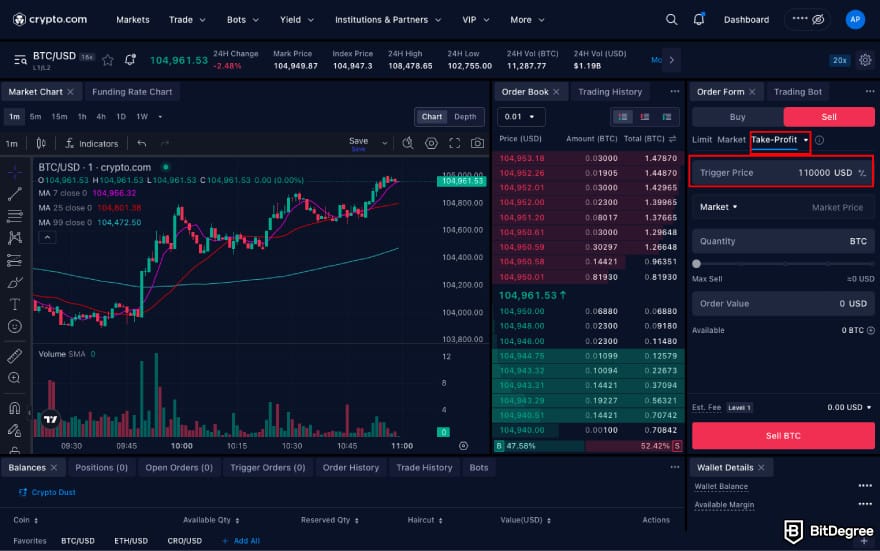Switch to Trading History tab
The width and height of the screenshot is (880, 551).
coord(610,91)
